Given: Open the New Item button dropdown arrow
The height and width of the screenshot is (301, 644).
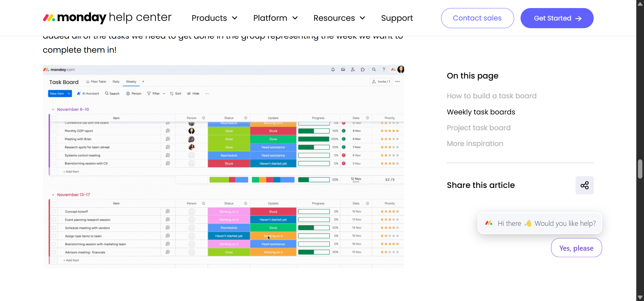Looking at the screenshot, I should click(69, 94).
